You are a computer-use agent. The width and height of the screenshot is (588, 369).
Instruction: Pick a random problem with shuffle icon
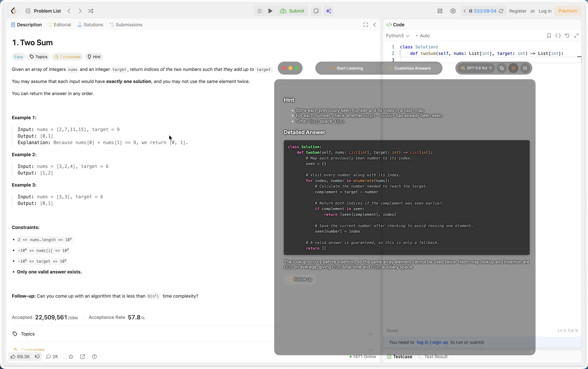point(91,11)
